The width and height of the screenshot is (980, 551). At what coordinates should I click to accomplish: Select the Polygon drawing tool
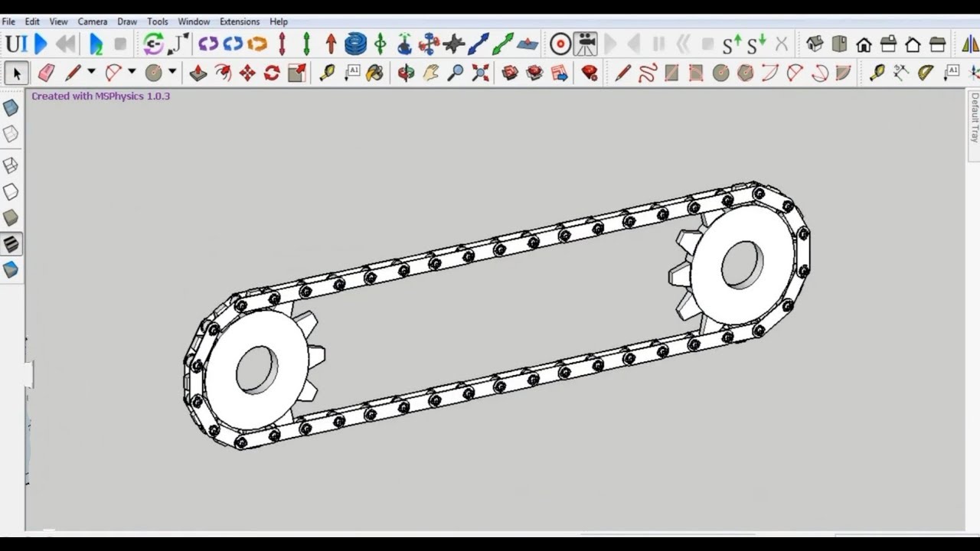[x=745, y=73]
